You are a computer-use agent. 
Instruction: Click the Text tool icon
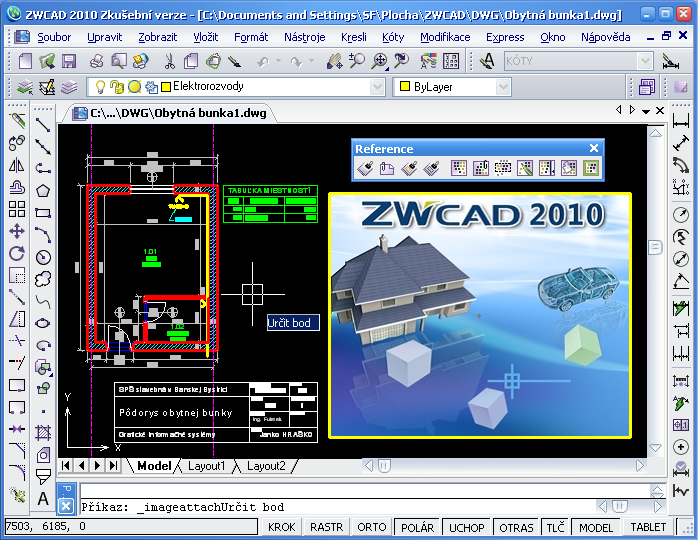pyautogui.click(x=43, y=497)
